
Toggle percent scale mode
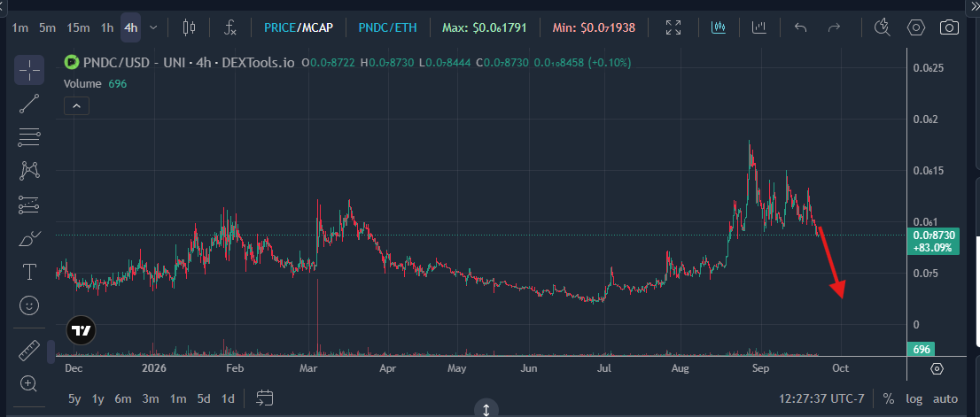pyautogui.click(x=888, y=399)
